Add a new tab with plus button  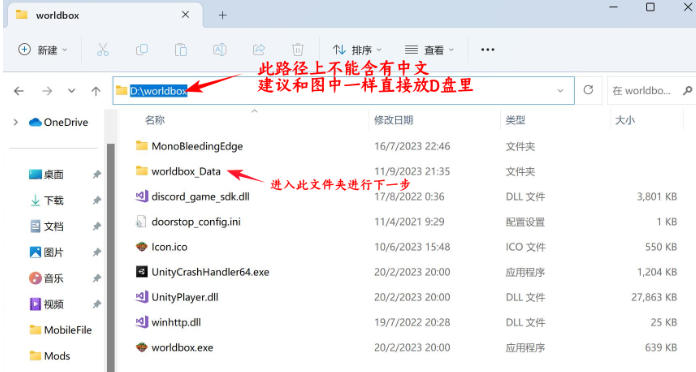pos(222,15)
